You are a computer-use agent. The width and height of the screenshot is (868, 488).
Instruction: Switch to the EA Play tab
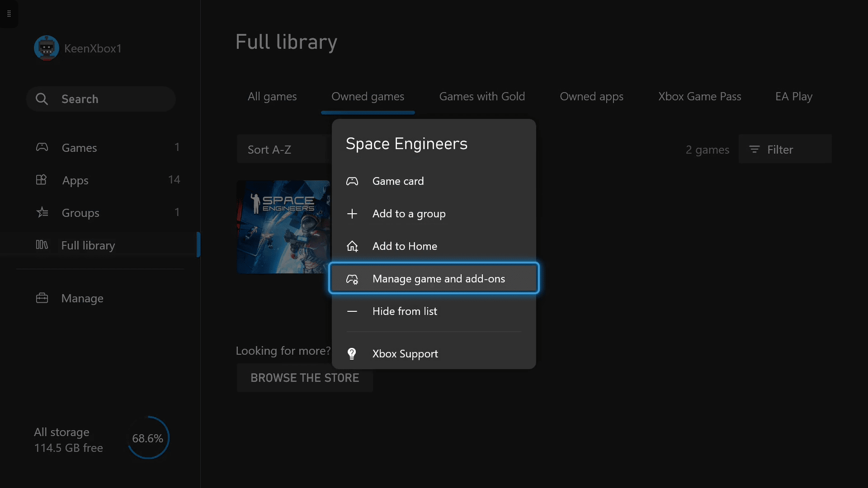pos(794,96)
